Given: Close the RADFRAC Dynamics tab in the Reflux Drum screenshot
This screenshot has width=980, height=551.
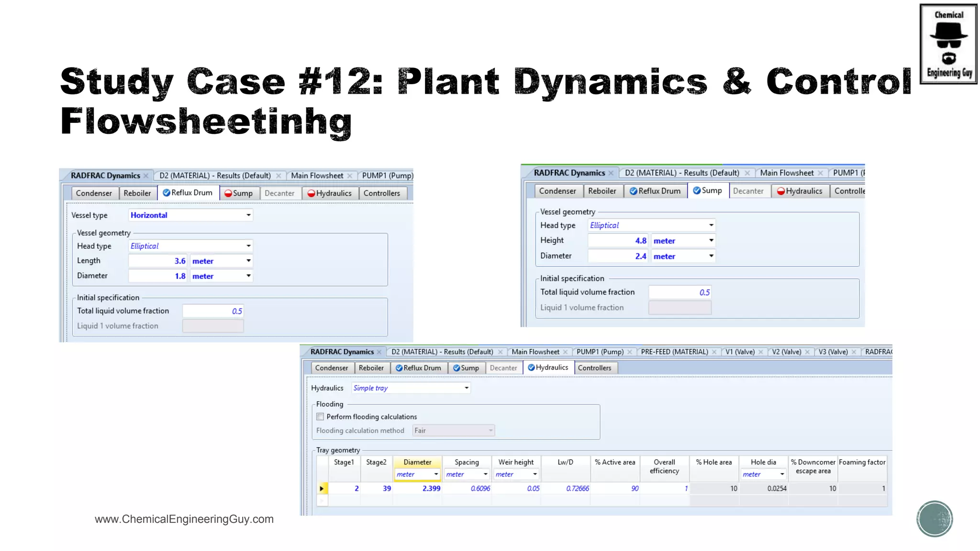Looking at the screenshot, I should pos(146,176).
